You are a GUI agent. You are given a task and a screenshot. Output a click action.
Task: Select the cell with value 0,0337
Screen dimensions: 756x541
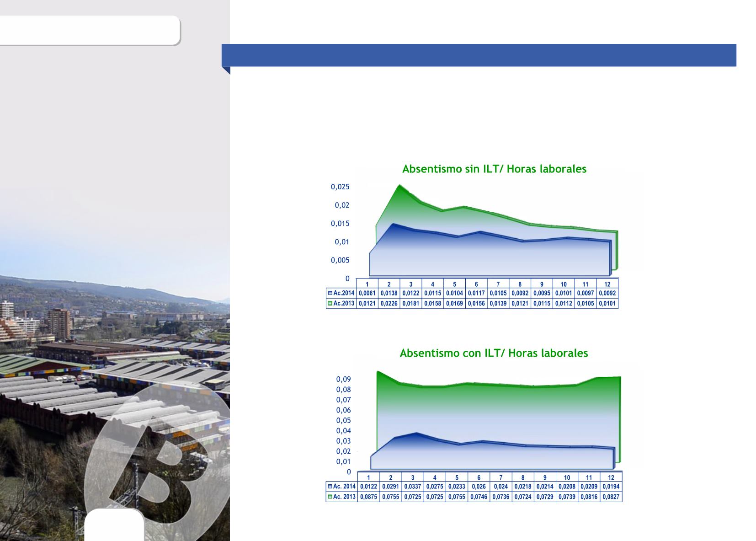point(413,487)
